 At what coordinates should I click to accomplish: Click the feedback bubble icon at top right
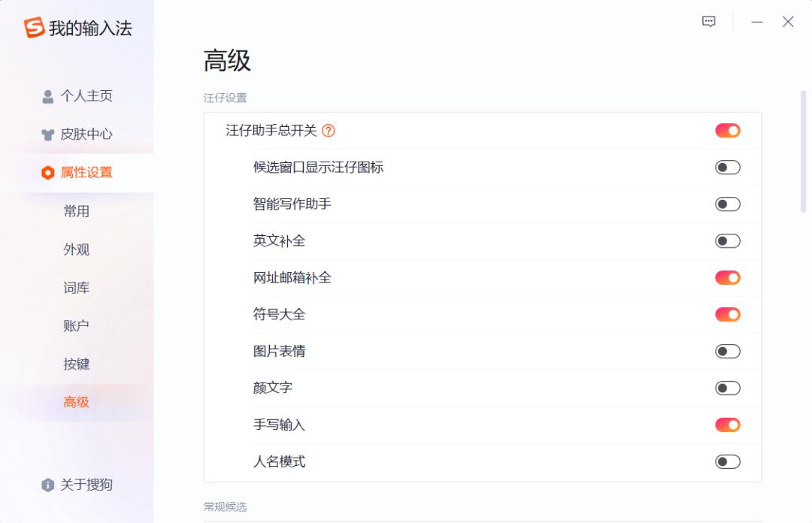[x=707, y=22]
